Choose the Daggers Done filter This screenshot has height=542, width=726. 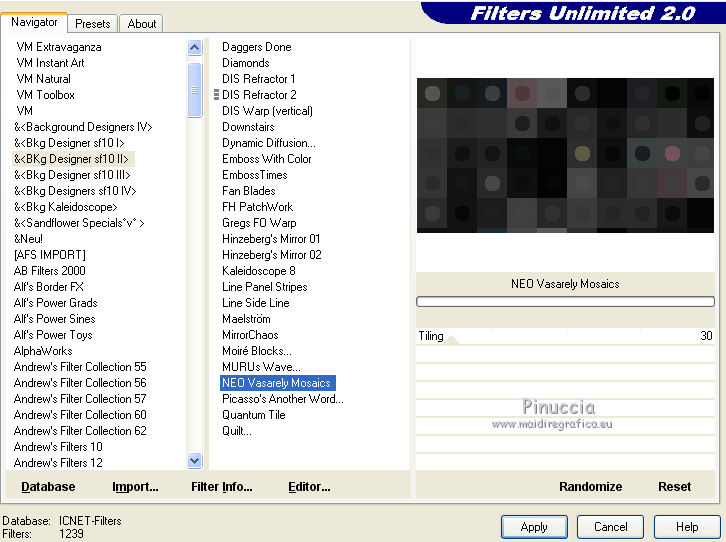pos(257,47)
